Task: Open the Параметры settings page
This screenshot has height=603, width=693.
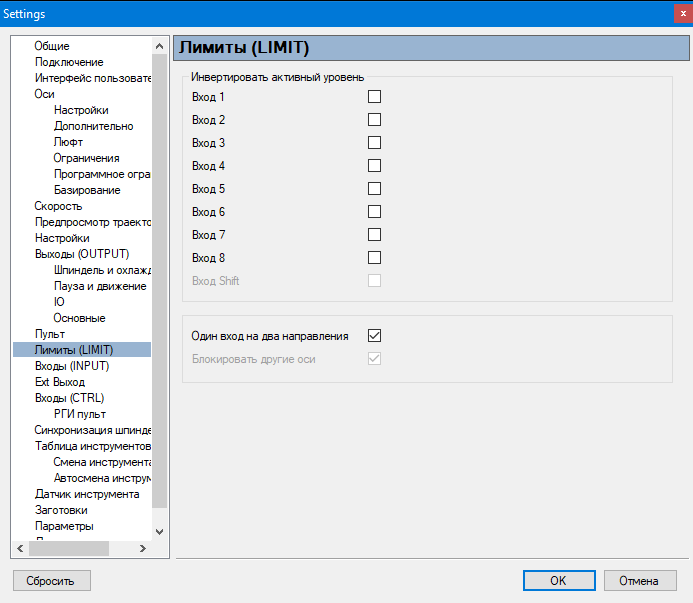Action: (64, 526)
